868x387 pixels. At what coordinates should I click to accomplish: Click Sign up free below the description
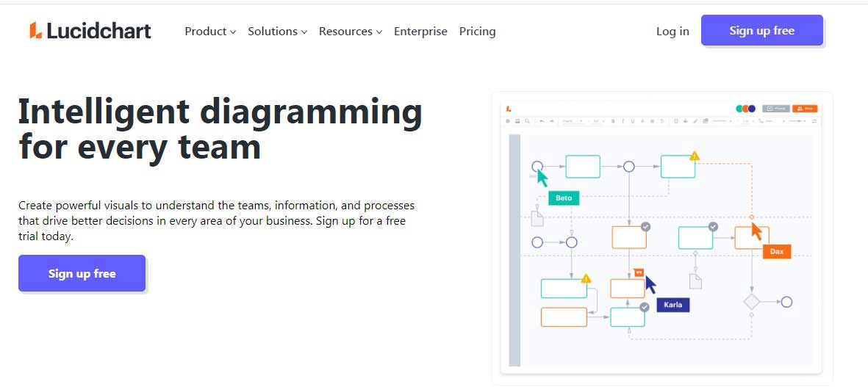tap(82, 273)
